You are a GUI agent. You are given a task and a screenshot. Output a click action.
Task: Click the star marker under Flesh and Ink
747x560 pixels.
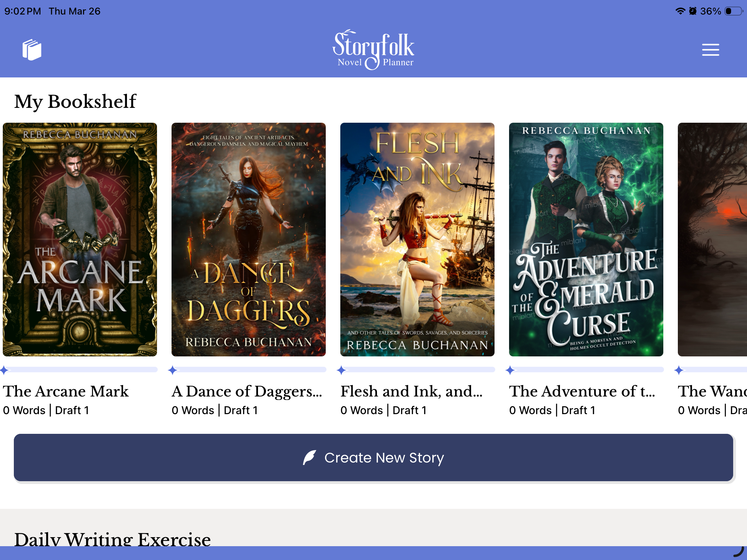[x=341, y=370]
